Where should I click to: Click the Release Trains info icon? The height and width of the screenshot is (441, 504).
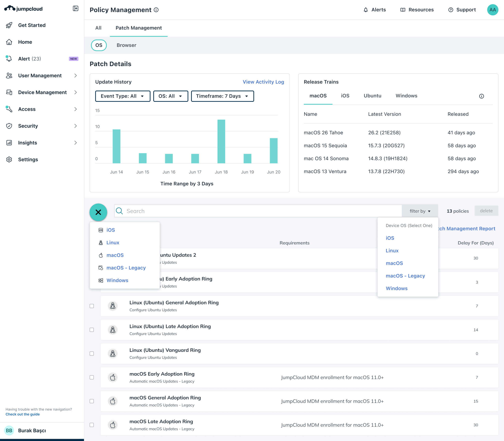[x=481, y=96]
